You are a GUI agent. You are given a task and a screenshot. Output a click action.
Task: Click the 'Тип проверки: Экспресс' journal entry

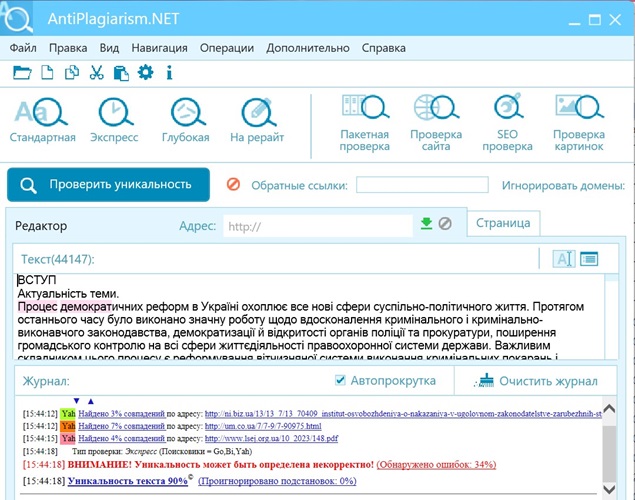pyautogui.click(x=162, y=451)
